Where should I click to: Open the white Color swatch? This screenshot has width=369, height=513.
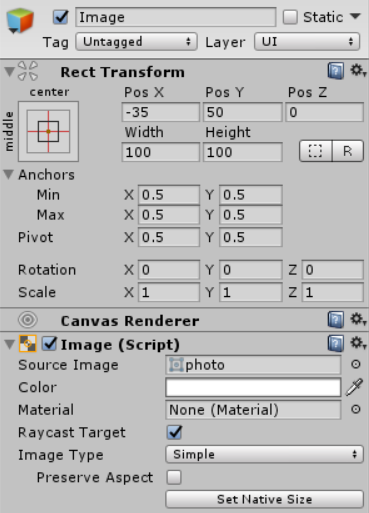[x=253, y=387]
